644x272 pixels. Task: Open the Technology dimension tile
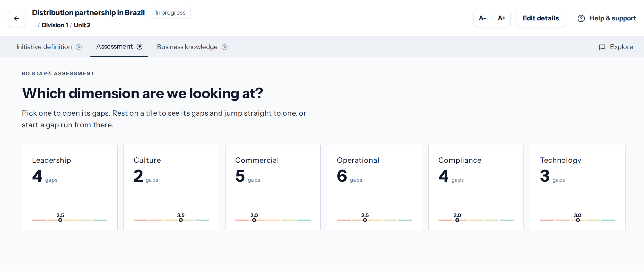pyautogui.click(x=577, y=188)
